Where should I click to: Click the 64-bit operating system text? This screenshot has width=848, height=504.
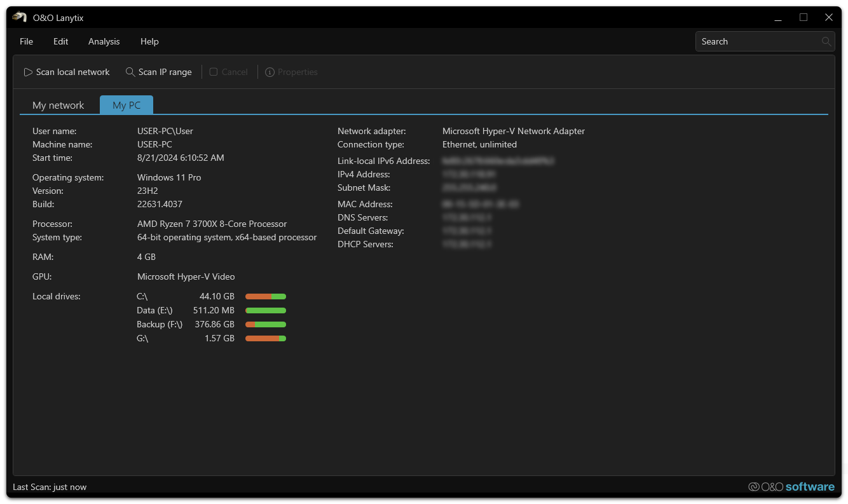(x=227, y=237)
